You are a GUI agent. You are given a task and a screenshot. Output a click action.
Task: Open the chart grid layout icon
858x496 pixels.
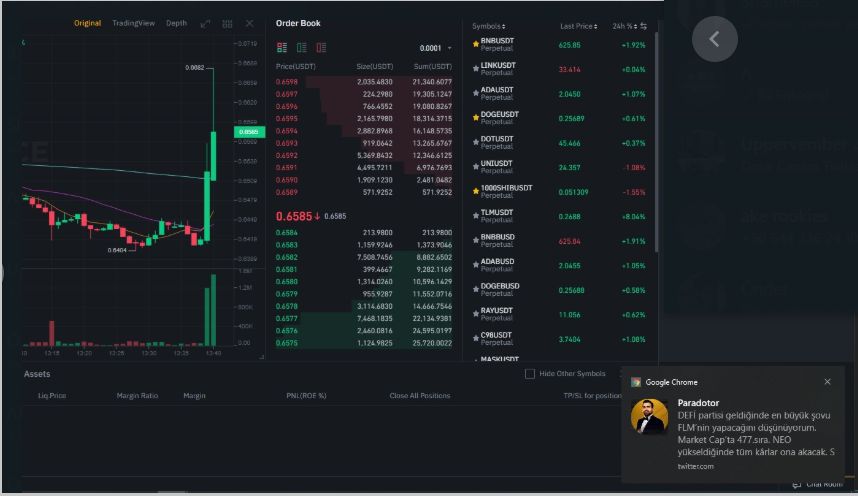[227, 24]
